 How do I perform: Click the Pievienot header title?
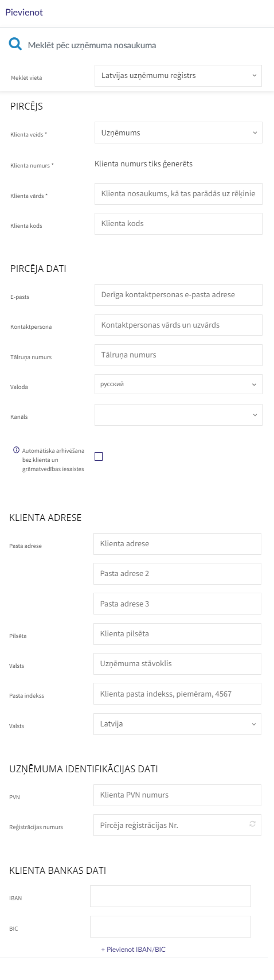coord(24,12)
